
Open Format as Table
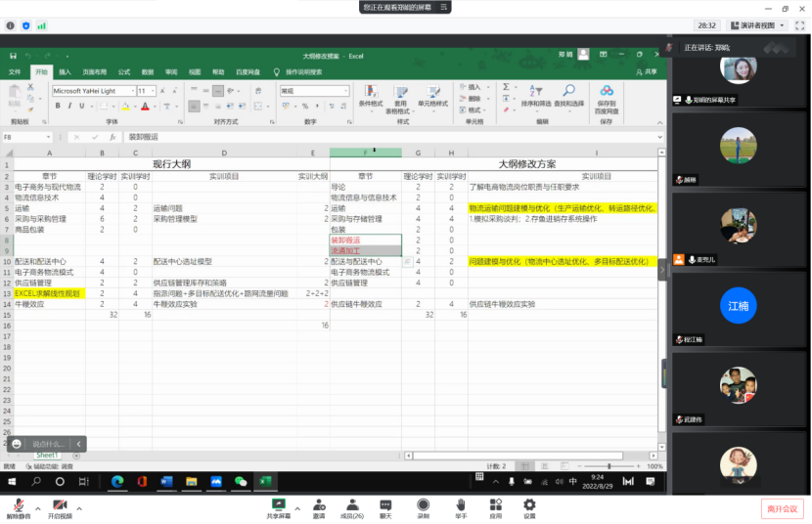tap(398, 100)
